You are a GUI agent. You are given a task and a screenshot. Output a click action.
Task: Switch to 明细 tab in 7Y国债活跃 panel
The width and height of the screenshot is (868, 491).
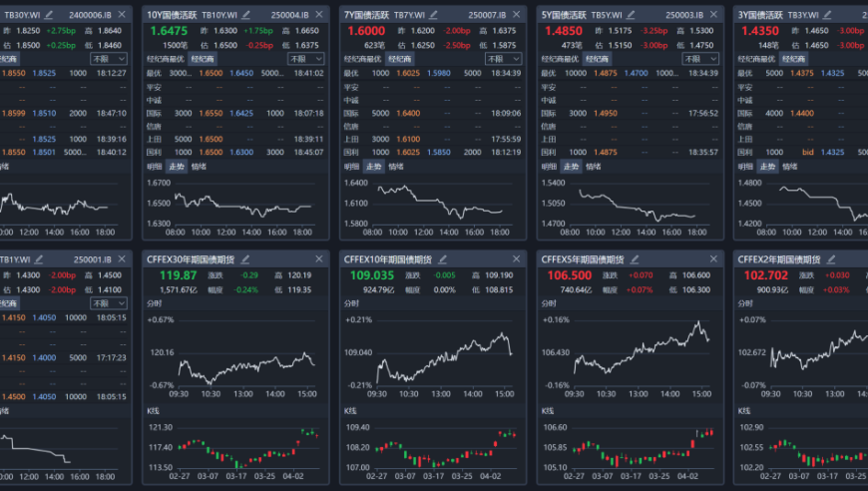(351, 167)
